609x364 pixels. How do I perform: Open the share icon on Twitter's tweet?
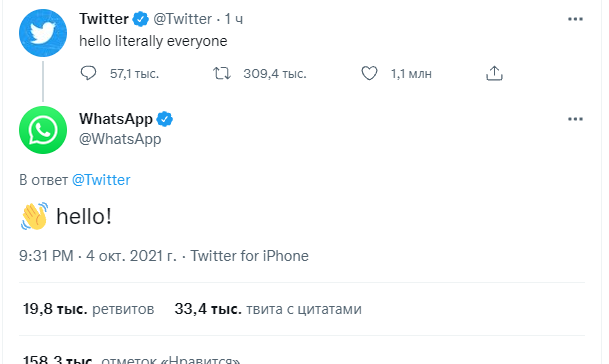[x=494, y=73]
